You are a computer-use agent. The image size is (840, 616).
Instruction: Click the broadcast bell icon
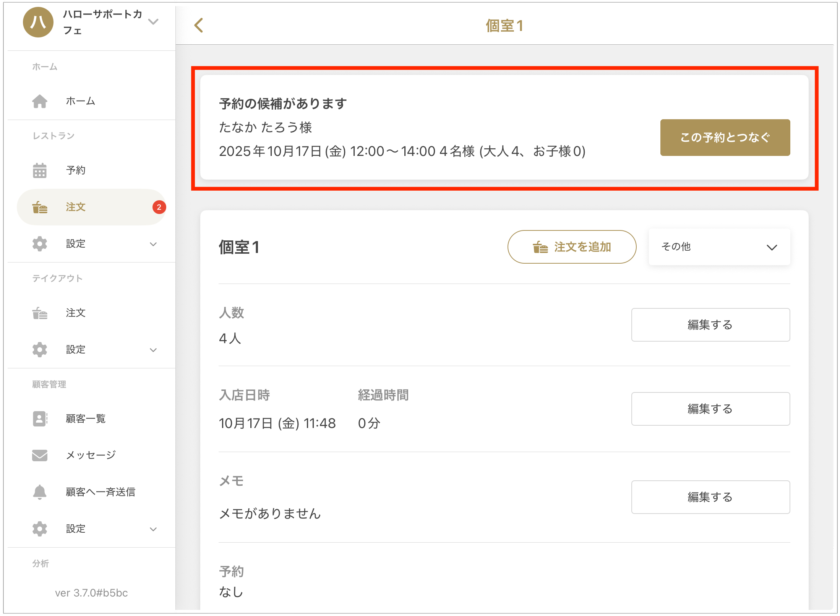click(x=40, y=492)
